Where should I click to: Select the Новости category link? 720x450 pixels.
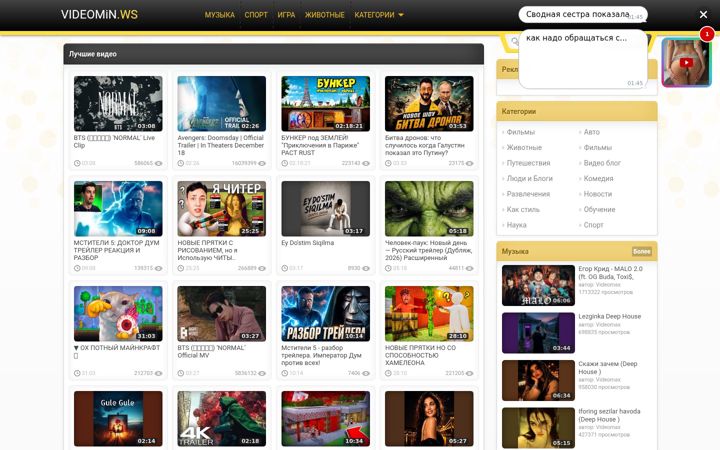[x=597, y=194]
